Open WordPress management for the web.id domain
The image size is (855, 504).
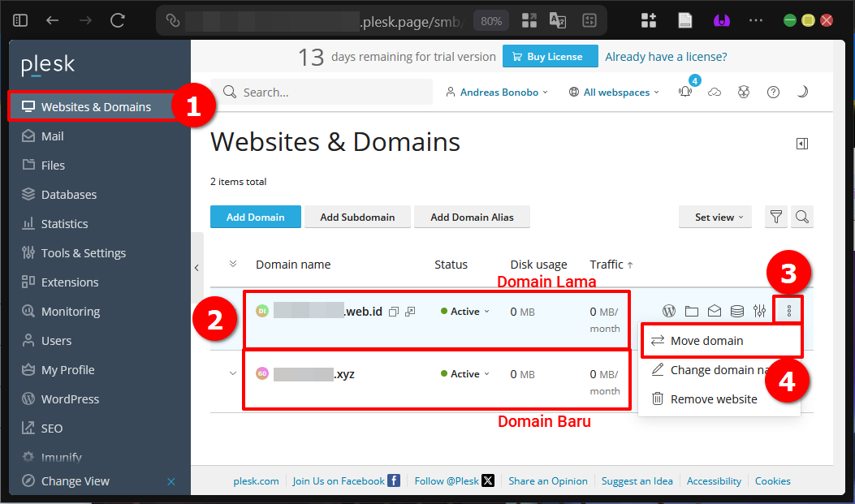669,310
